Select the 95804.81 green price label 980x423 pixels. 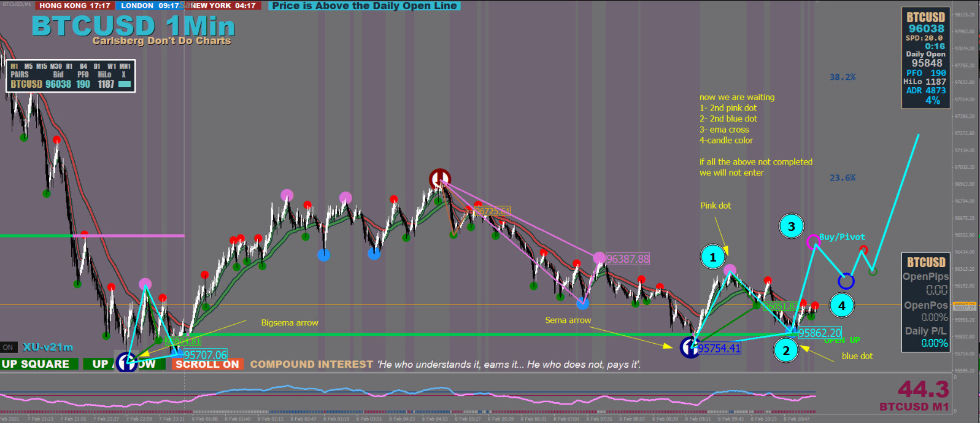click(183, 341)
